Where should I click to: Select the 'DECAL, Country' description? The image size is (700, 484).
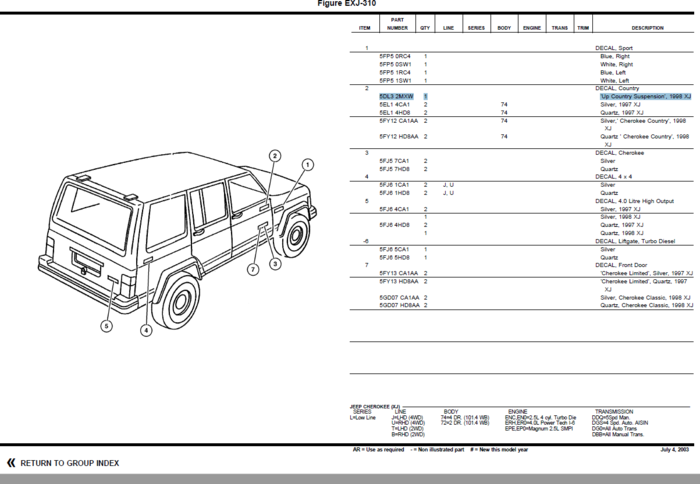[617, 88]
